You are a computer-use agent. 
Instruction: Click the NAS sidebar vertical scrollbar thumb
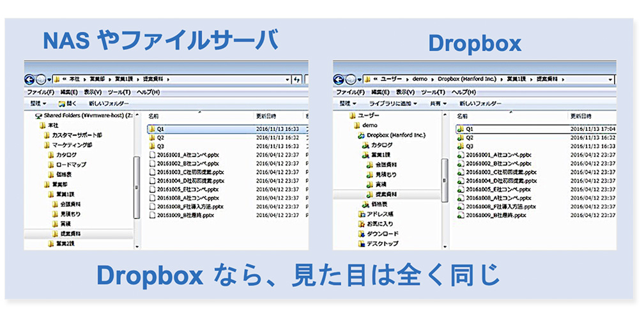click(136, 186)
